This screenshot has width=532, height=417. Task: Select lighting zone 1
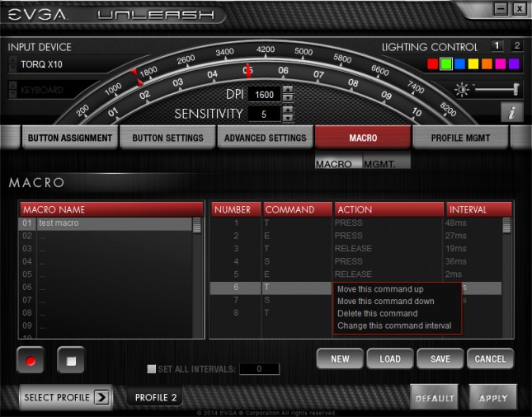pyautogui.click(x=497, y=46)
